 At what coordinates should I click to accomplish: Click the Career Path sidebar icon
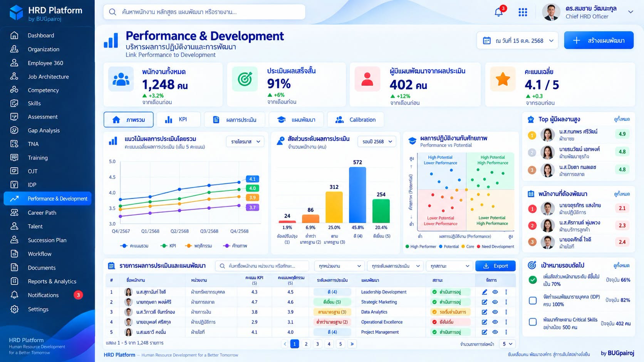14,212
